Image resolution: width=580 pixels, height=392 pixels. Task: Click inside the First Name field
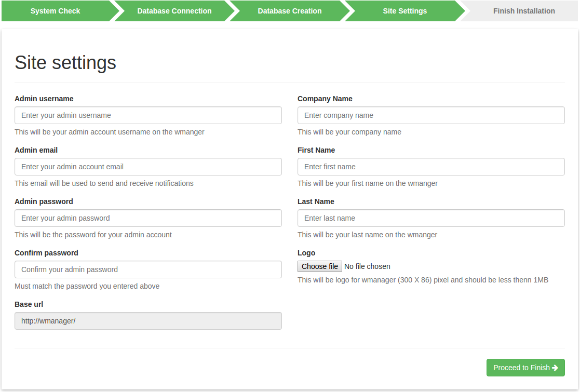click(x=431, y=167)
